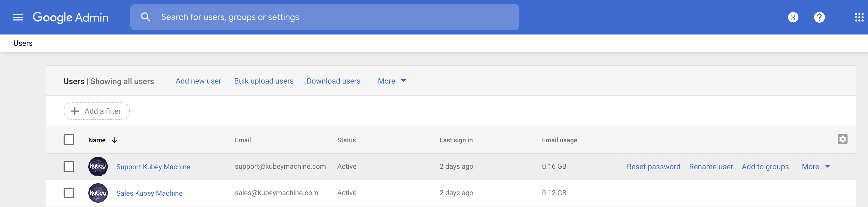
Task: Click the Email column header
Action: pos(243,140)
